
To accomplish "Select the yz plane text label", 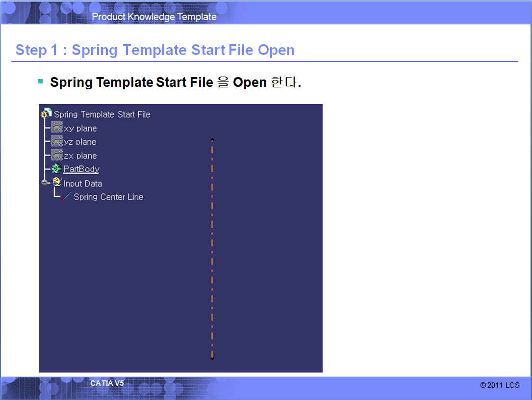I will point(80,142).
